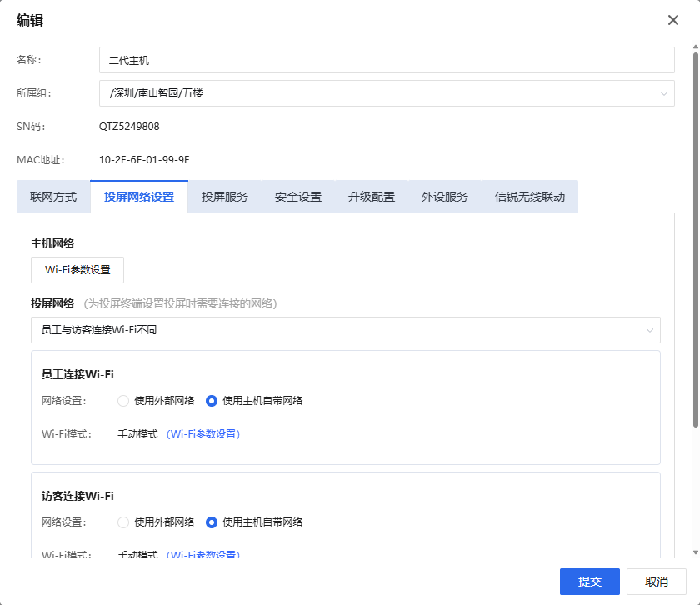Viewport: 700px width, 605px height.
Task: Select 使用外部网络 for 员工连接Wi-Fi
Action: (124, 401)
